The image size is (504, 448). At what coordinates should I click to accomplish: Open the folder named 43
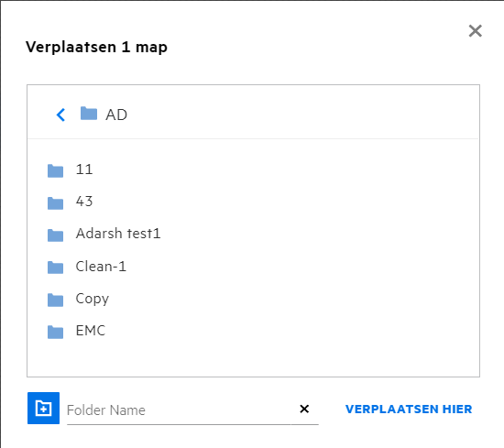pyautogui.click(x=84, y=202)
